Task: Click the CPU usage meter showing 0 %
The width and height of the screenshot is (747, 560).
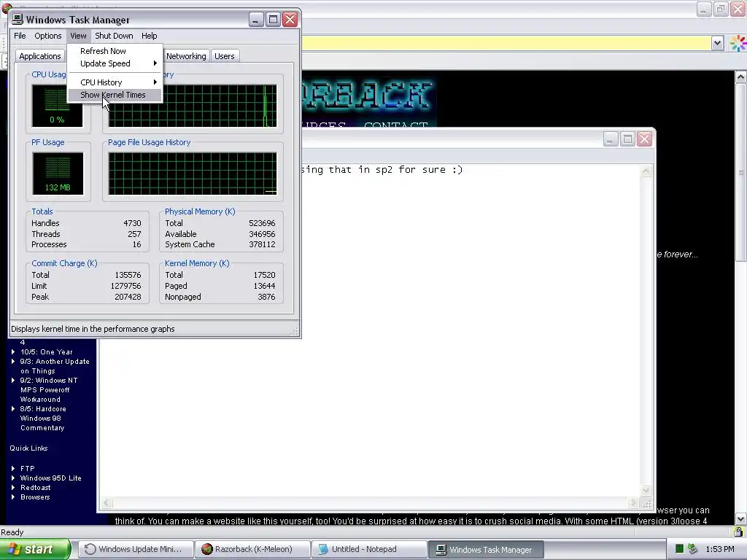Action: pos(57,106)
